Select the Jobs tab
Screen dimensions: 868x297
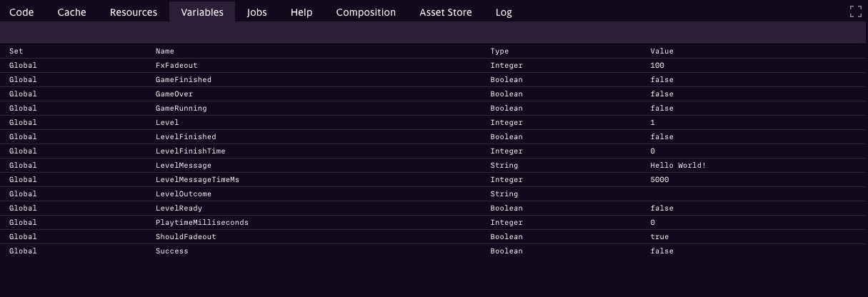point(257,12)
